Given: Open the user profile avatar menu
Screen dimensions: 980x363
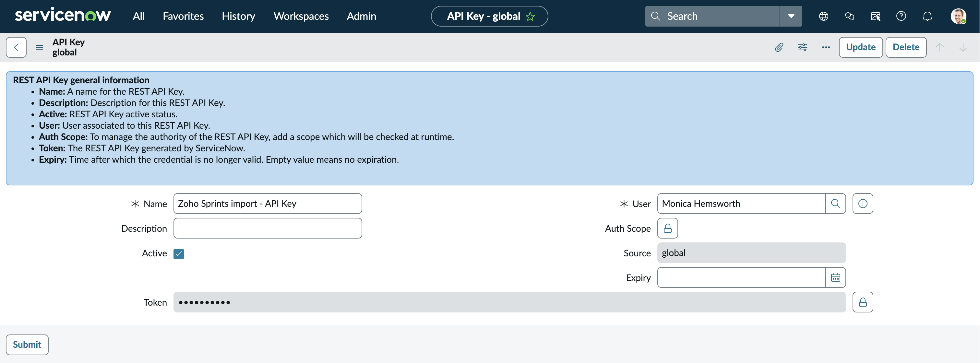Looking at the screenshot, I should pyautogui.click(x=958, y=16).
